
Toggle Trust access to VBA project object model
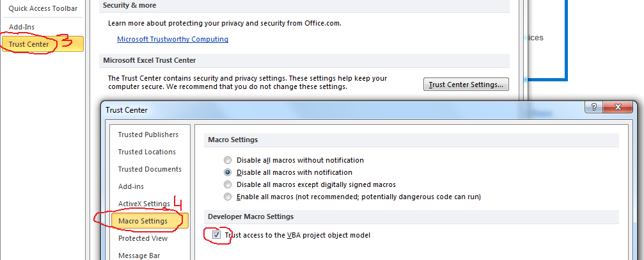(217, 235)
